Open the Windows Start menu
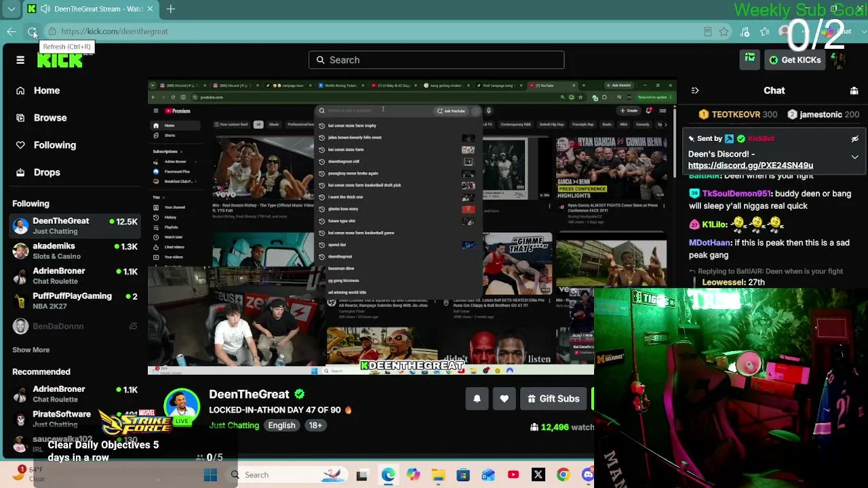868x488 pixels. coord(210,475)
